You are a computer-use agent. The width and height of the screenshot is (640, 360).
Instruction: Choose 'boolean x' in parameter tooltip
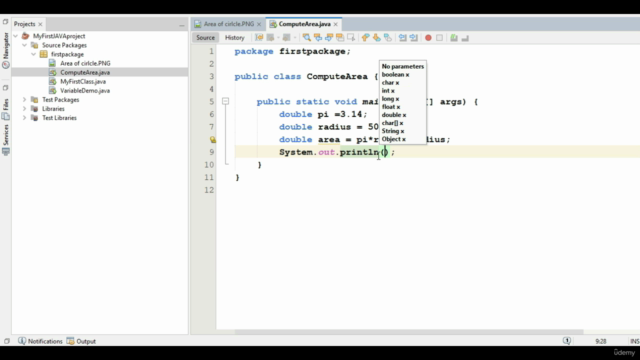click(x=395, y=74)
